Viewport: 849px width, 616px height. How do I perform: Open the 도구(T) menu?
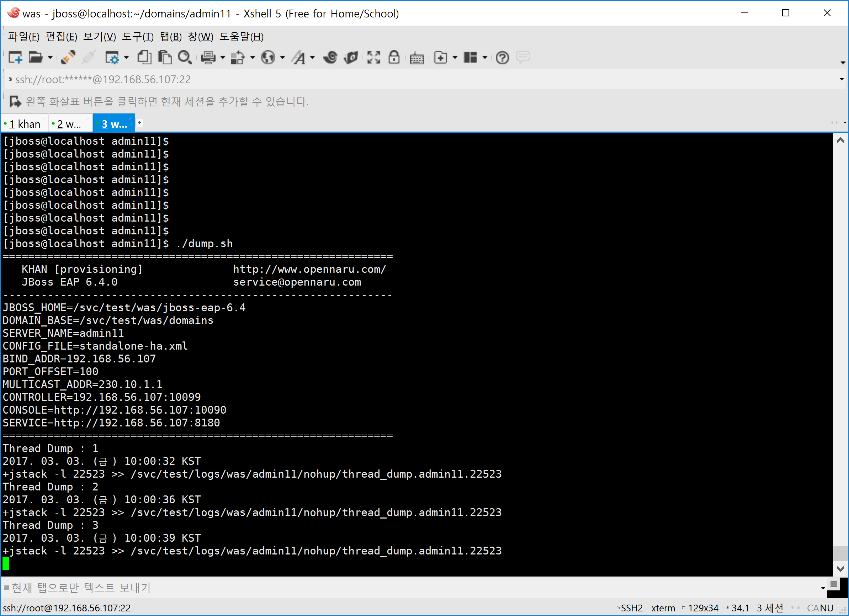[x=137, y=37]
